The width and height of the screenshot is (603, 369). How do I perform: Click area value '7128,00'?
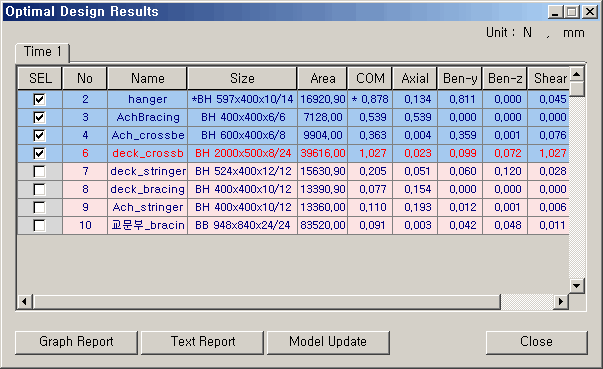(x=323, y=118)
